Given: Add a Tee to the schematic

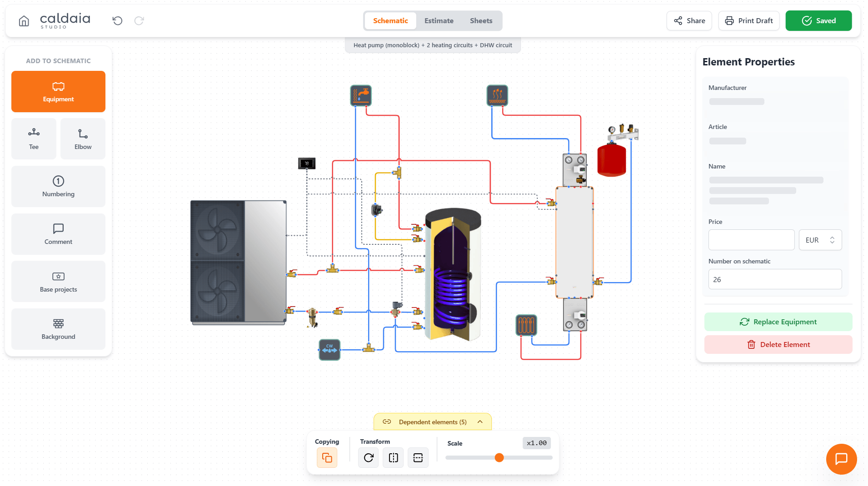Looking at the screenshot, I should [34, 139].
